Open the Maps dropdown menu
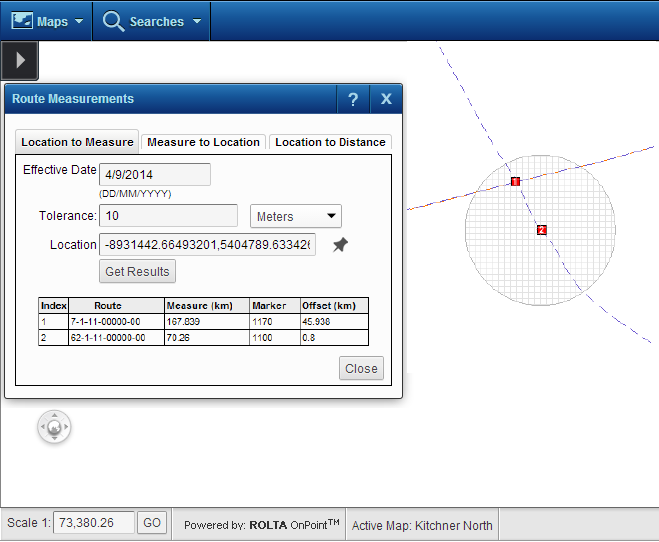The image size is (659, 542). click(x=46, y=21)
